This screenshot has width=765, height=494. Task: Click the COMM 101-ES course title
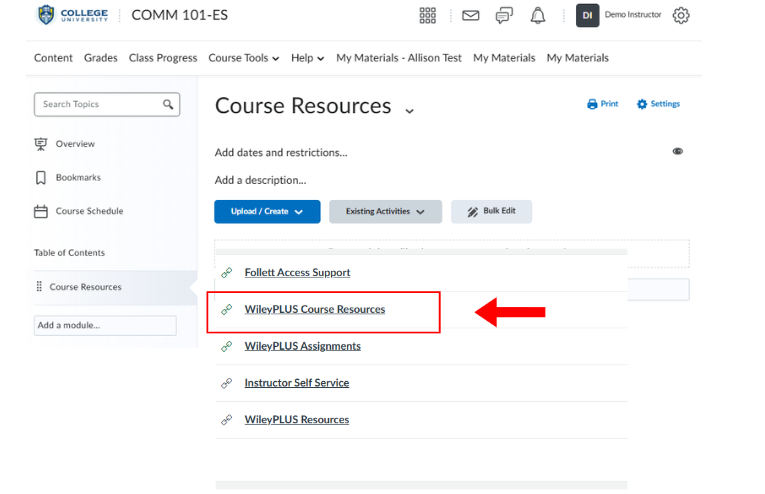point(180,15)
